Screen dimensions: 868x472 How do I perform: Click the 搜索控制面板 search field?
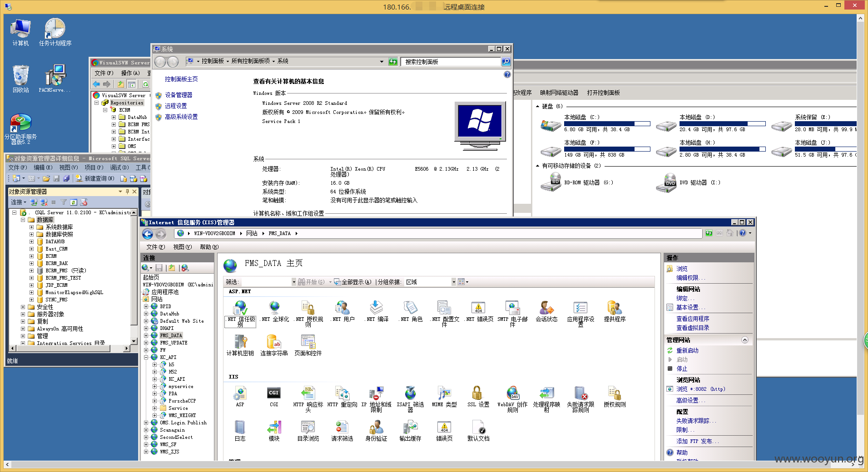click(x=451, y=62)
